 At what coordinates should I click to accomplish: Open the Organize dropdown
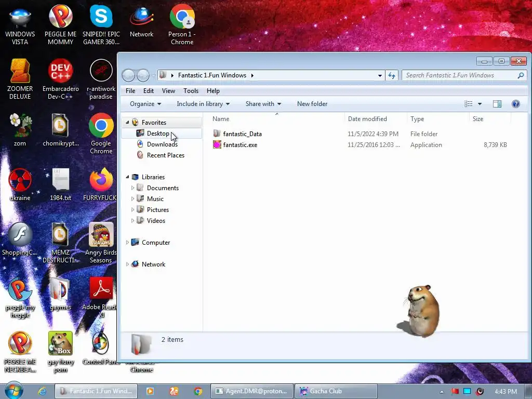click(145, 104)
